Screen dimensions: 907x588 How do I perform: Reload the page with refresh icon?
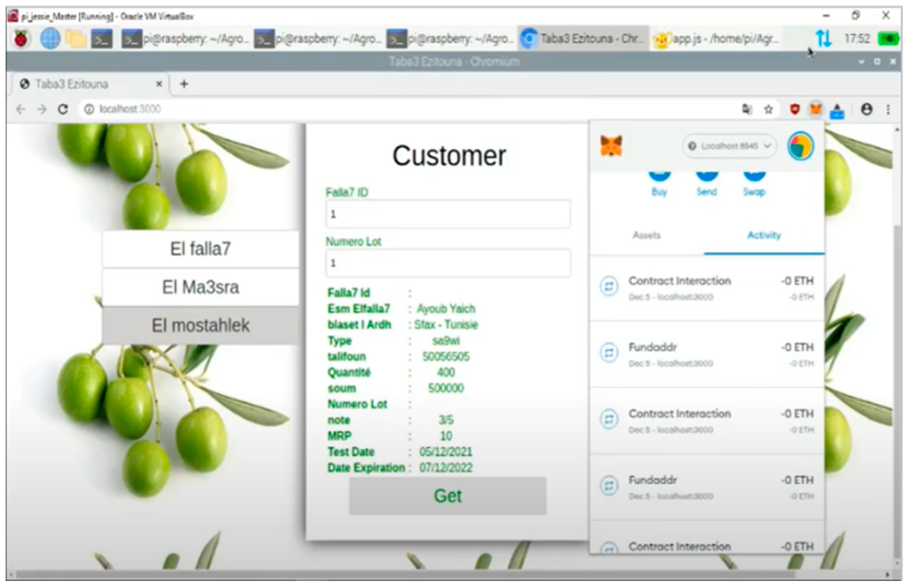(63, 109)
